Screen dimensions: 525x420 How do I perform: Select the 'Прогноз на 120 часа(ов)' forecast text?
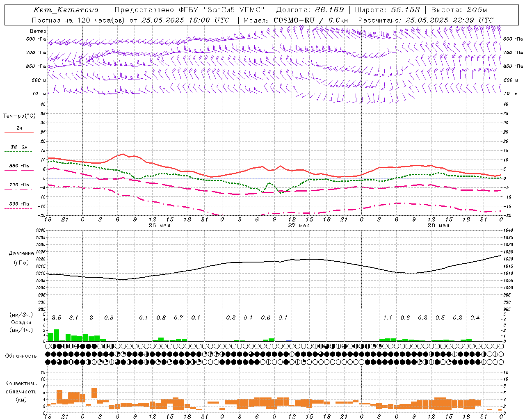tap(79, 20)
